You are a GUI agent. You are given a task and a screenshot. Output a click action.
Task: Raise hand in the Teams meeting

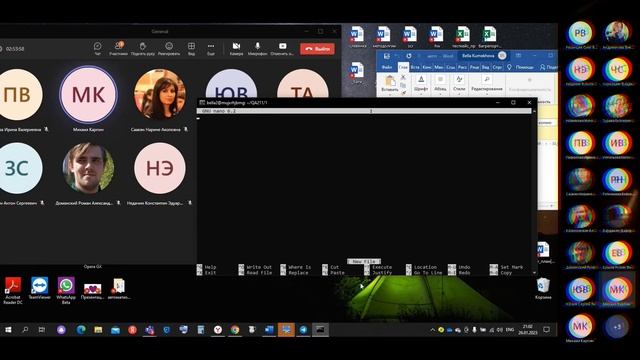pos(142,48)
